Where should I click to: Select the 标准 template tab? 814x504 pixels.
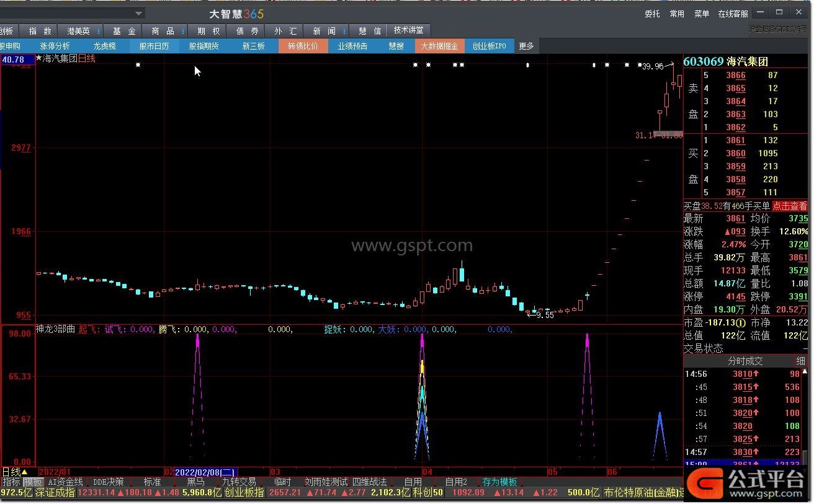tap(153, 482)
